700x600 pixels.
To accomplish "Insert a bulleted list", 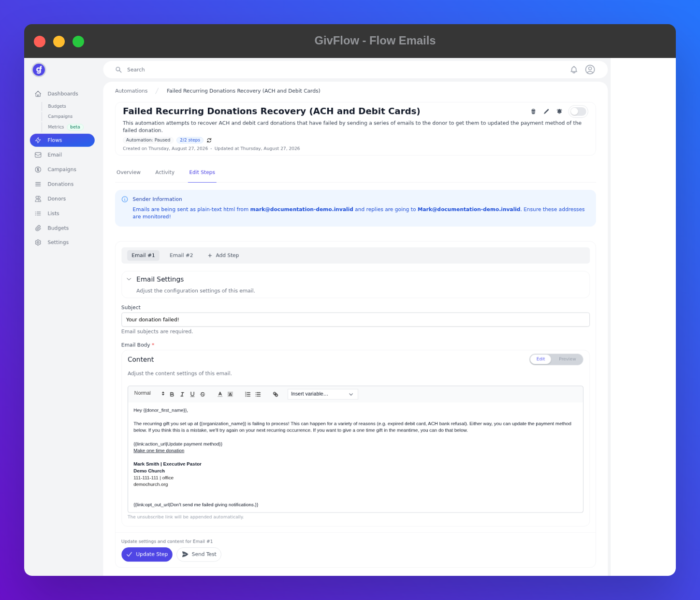I will (258, 394).
